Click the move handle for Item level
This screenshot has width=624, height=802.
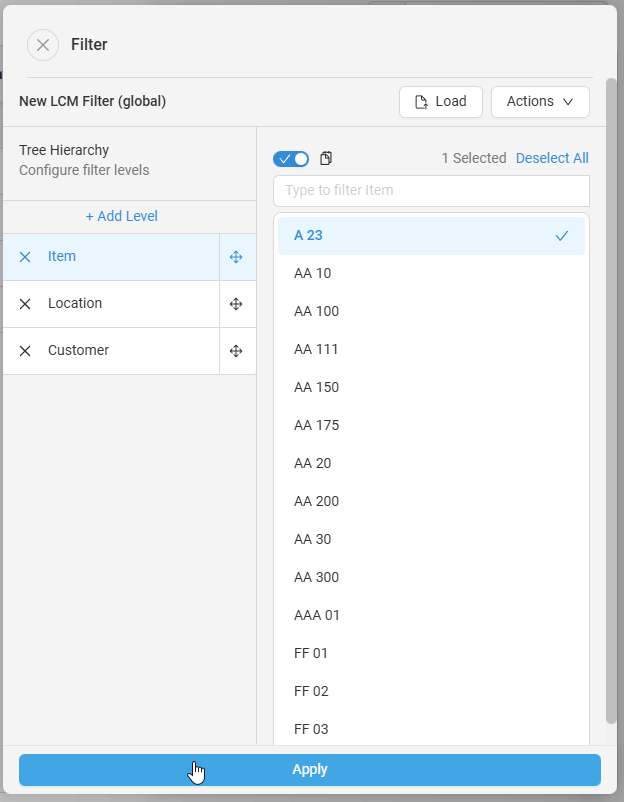pyautogui.click(x=236, y=257)
